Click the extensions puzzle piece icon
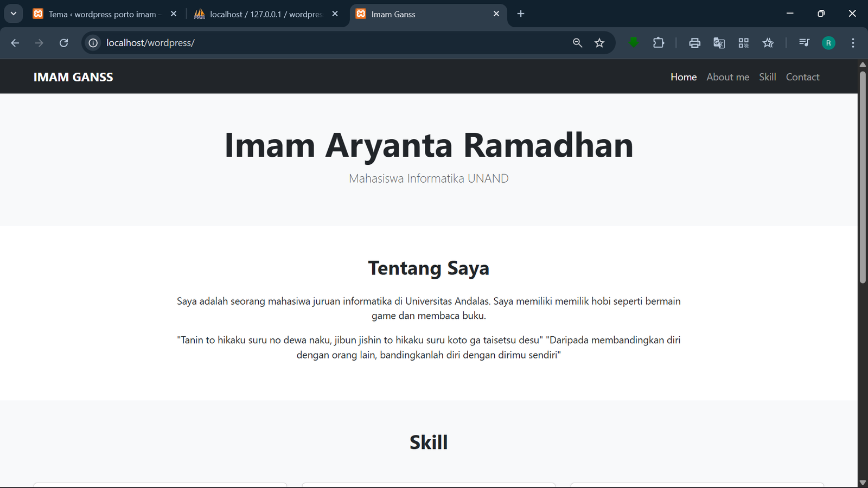 pyautogui.click(x=658, y=43)
